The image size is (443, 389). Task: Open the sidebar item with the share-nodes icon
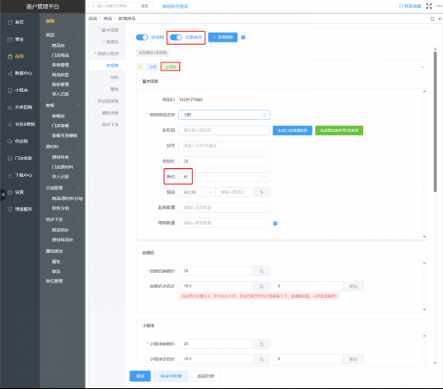pos(20,73)
